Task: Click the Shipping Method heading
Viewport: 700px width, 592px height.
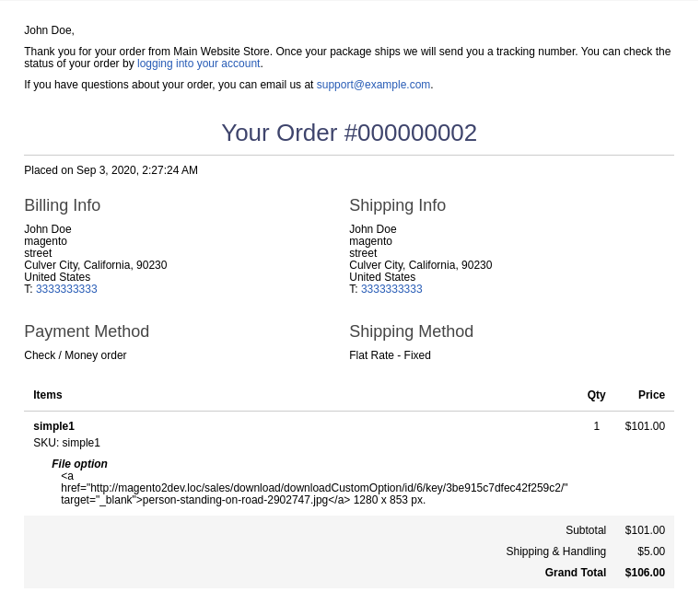Action: pyautogui.click(x=411, y=331)
